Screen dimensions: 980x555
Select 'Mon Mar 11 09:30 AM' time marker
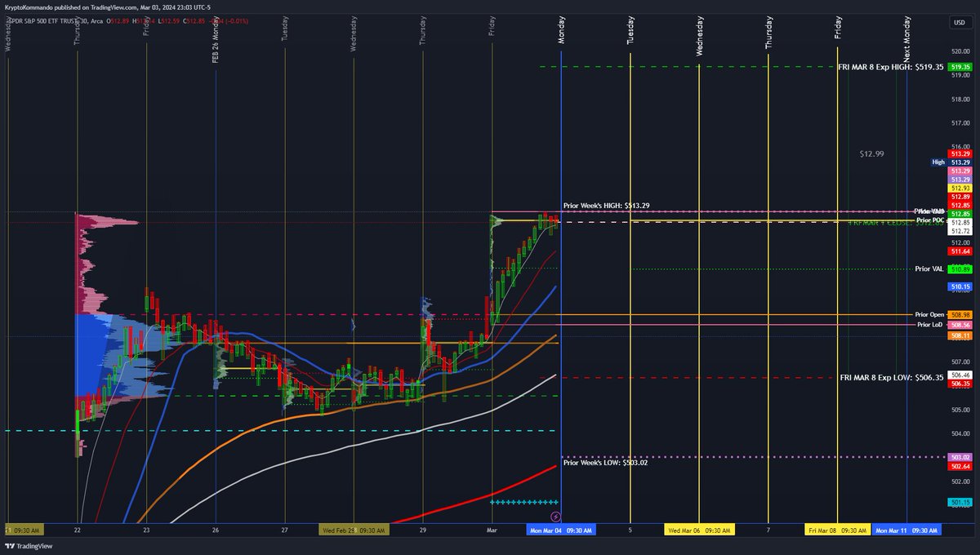click(x=907, y=530)
